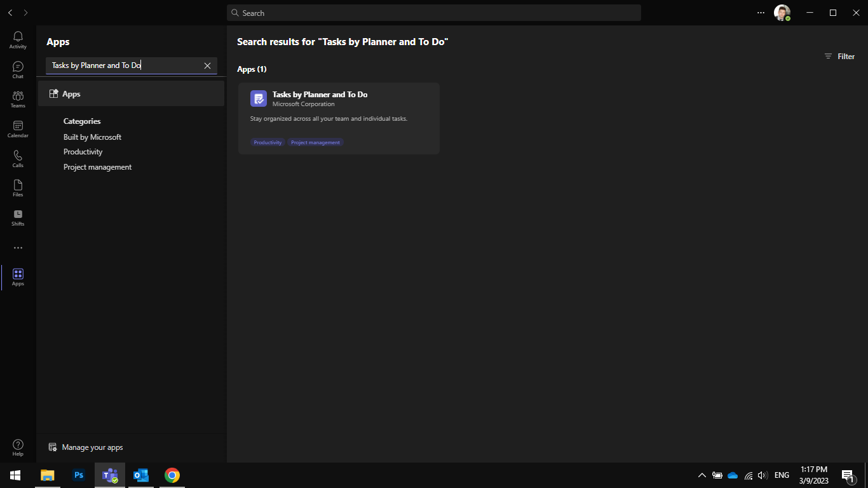This screenshot has width=868, height=488.
Task: Show hidden system tray icons
Action: (x=702, y=475)
